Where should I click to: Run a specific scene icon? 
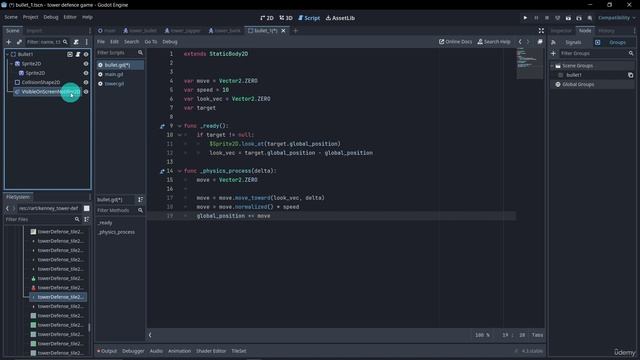point(579,18)
